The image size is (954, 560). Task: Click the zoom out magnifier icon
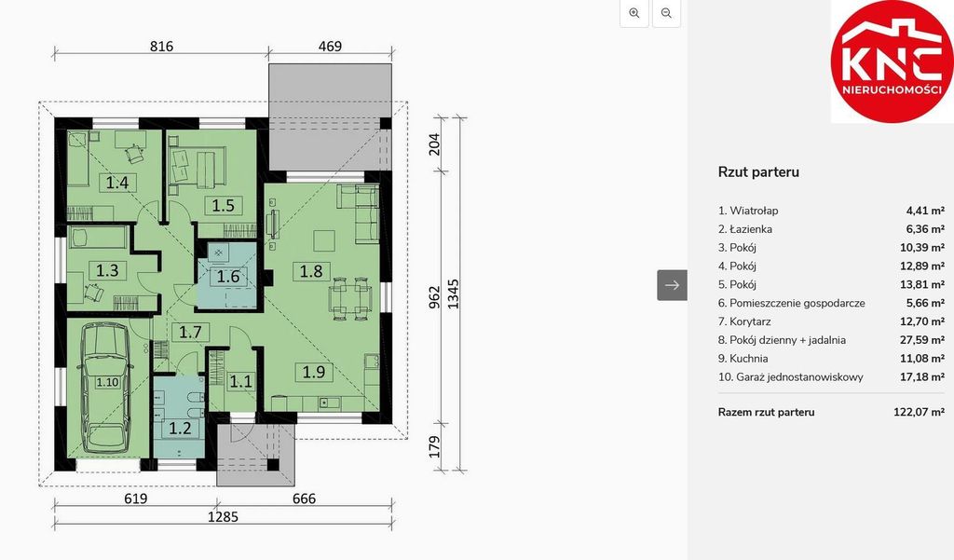pos(666,13)
